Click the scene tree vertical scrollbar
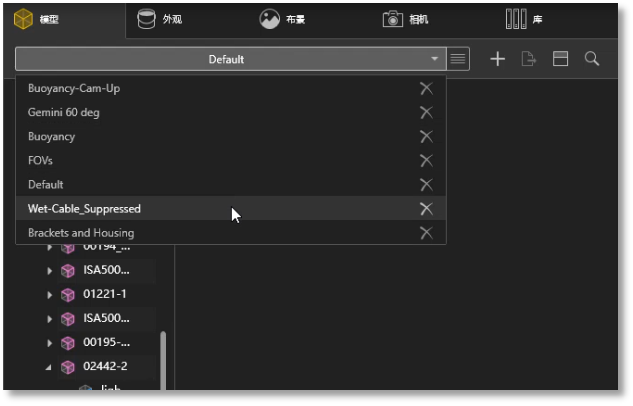This screenshot has height=406, width=633. pos(163,355)
